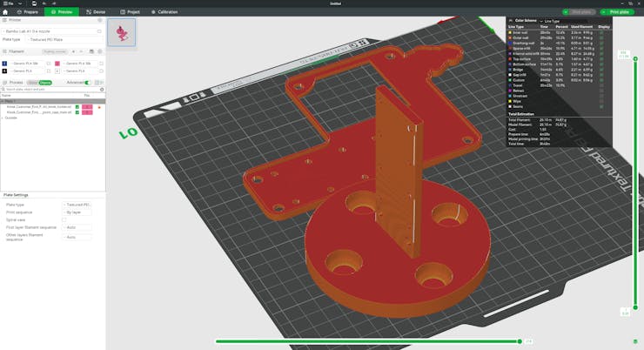644x350 pixels.
Task: Open Print sequence By layer dropdown
Action: click(x=77, y=212)
